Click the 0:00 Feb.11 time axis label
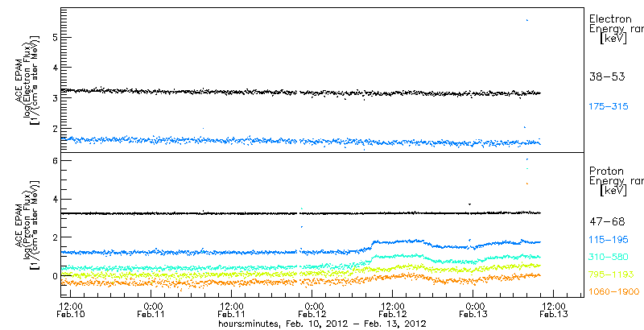 (152, 311)
